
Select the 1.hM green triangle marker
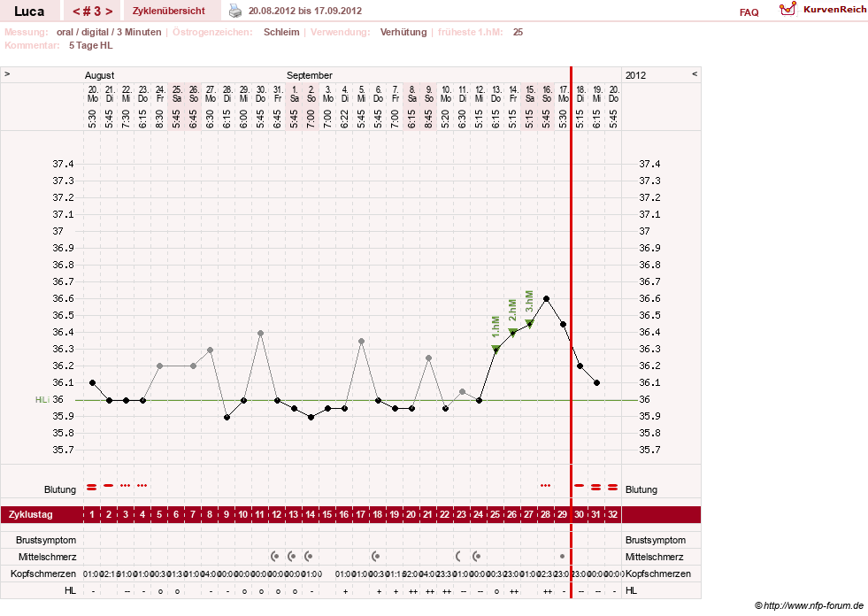tap(496, 349)
